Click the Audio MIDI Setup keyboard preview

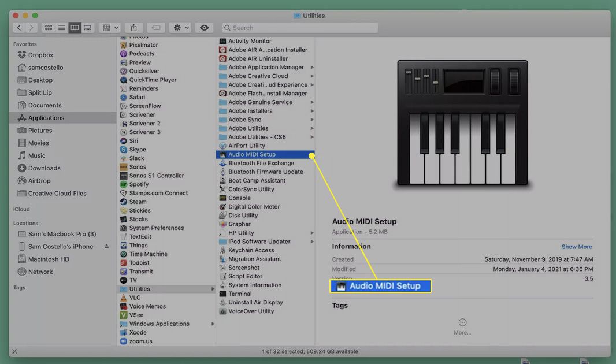[462, 124]
